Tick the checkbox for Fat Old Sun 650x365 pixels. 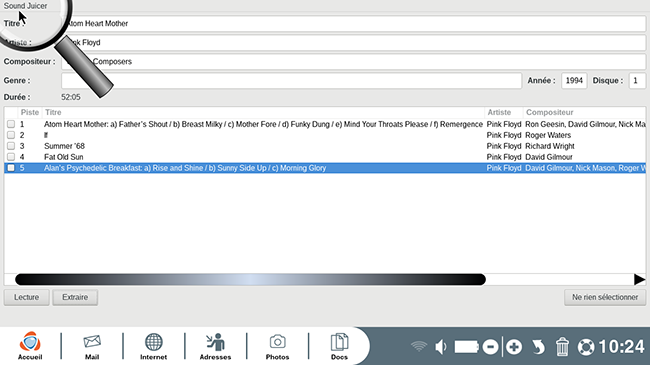click(11, 157)
